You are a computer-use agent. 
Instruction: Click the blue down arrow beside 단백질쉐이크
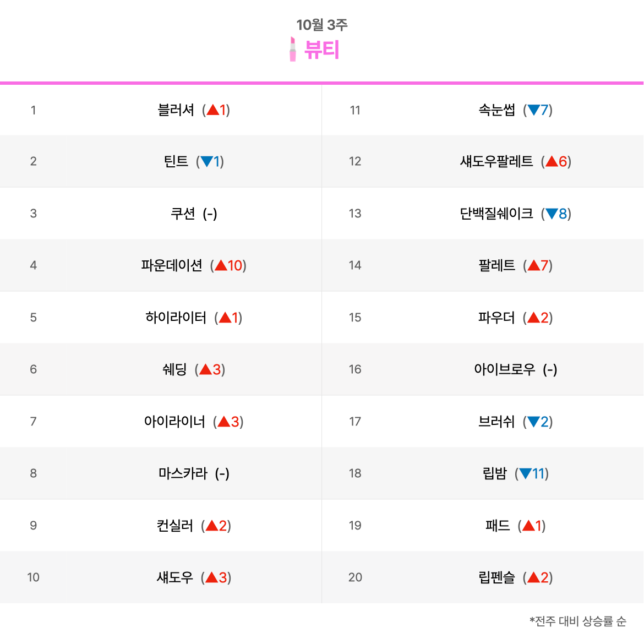click(552, 214)
